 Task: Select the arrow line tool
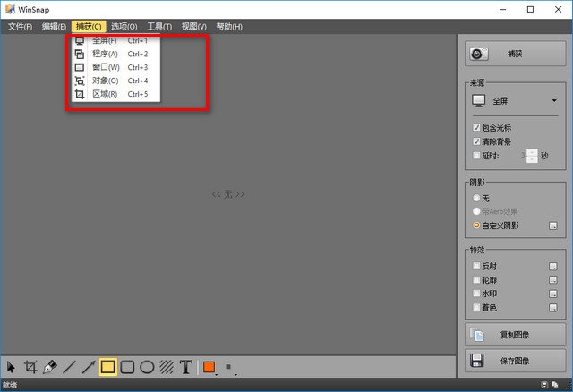click(x=89, y=367)
